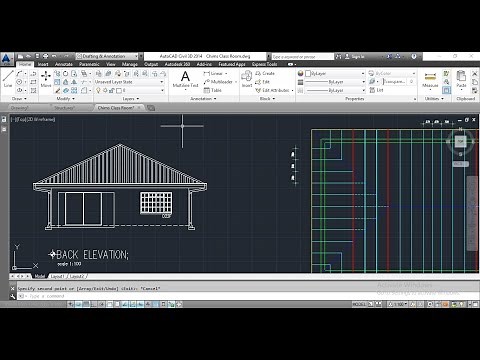Click the Save icon in quick access toolbar

[x=37, y=56]
